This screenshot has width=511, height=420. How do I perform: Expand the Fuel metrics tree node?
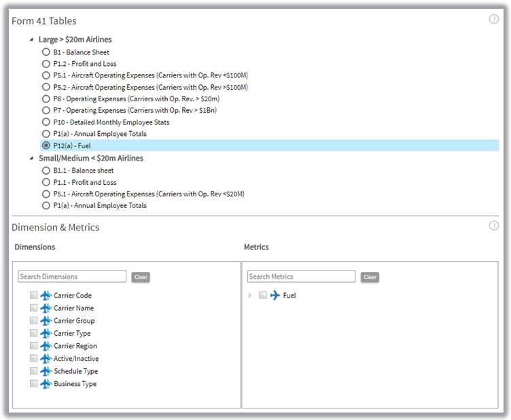(250, 296)
